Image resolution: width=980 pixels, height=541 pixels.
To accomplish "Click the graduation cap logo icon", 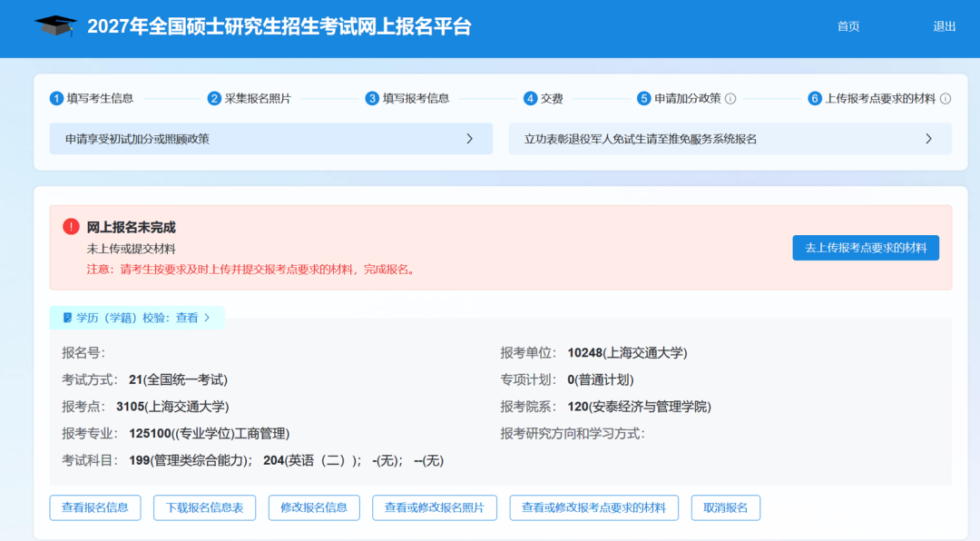I will pos(55,26).
